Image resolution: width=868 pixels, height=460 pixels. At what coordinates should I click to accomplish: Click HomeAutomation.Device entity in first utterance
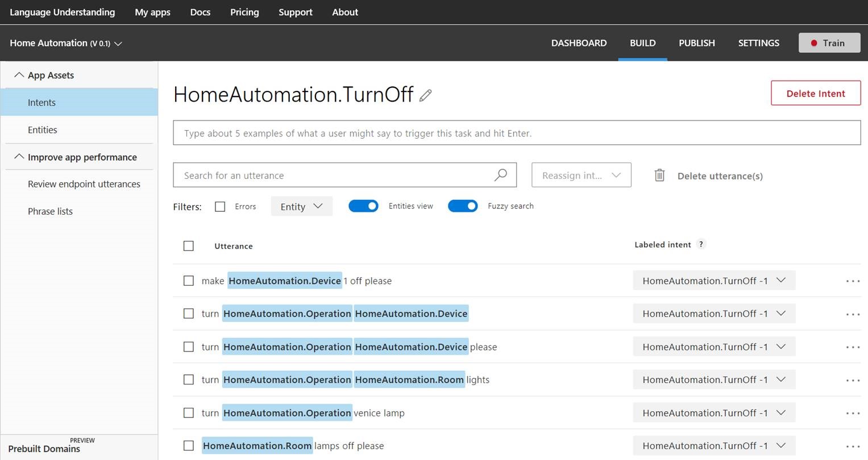(x=285, y=281)
